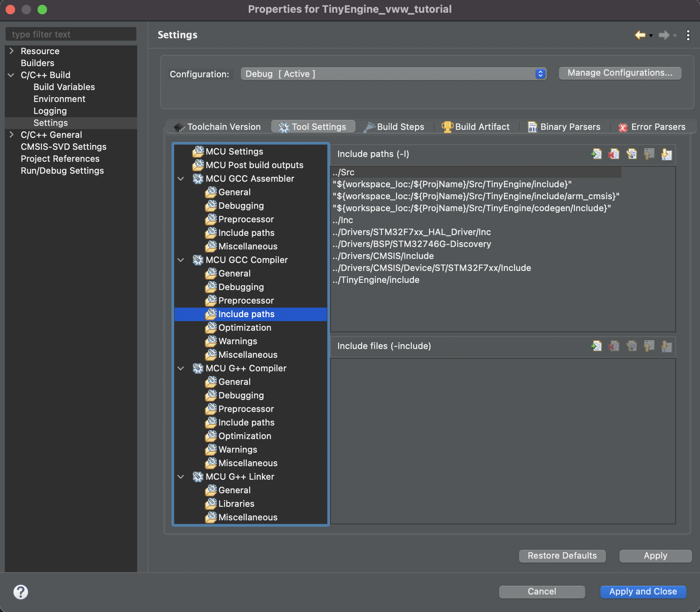Go back to previous properties page
The height and width of the screenshot is (612, 700).
click(x=640, y=35)
